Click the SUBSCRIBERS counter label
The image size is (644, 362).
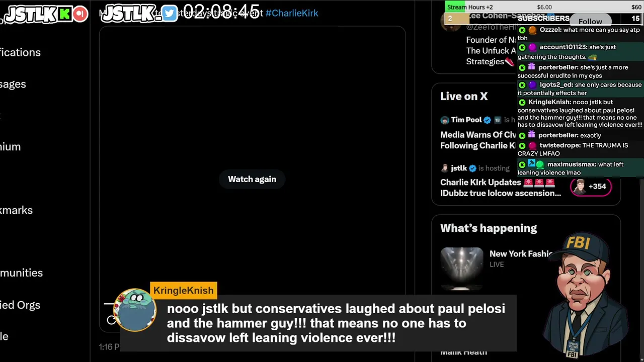click(x=543, y=18)
